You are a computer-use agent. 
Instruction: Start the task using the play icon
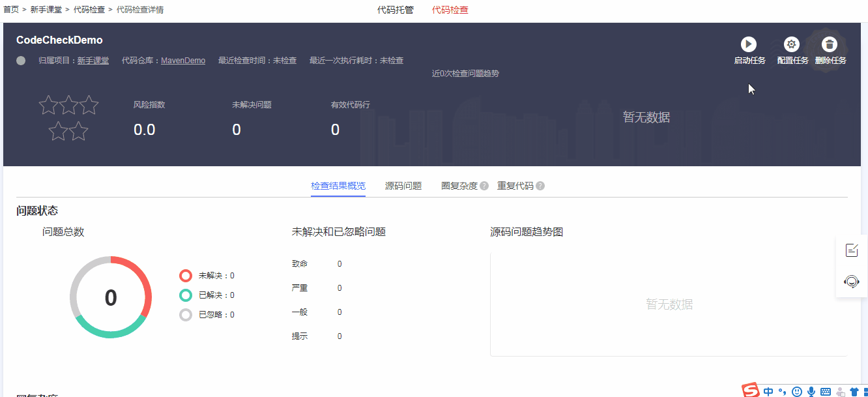point(748,45)
